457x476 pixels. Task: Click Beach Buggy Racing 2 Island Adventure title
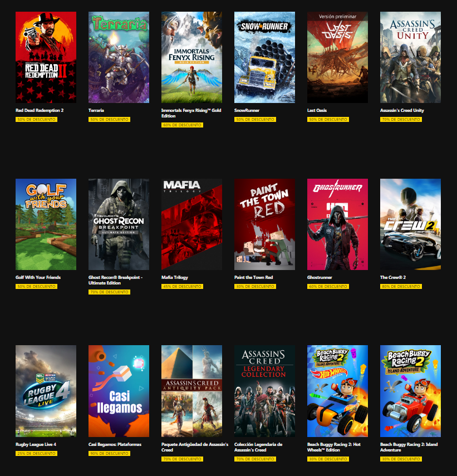click(409, 447)
